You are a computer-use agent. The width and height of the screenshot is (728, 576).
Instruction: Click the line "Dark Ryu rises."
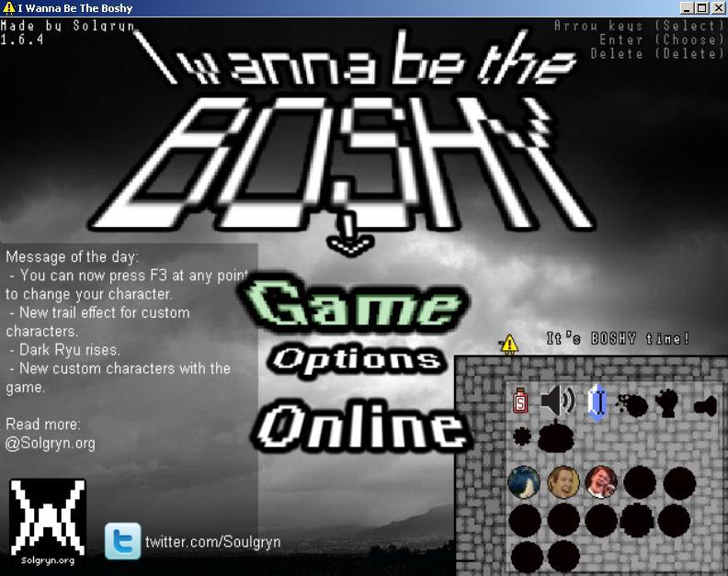click(64, 349)
